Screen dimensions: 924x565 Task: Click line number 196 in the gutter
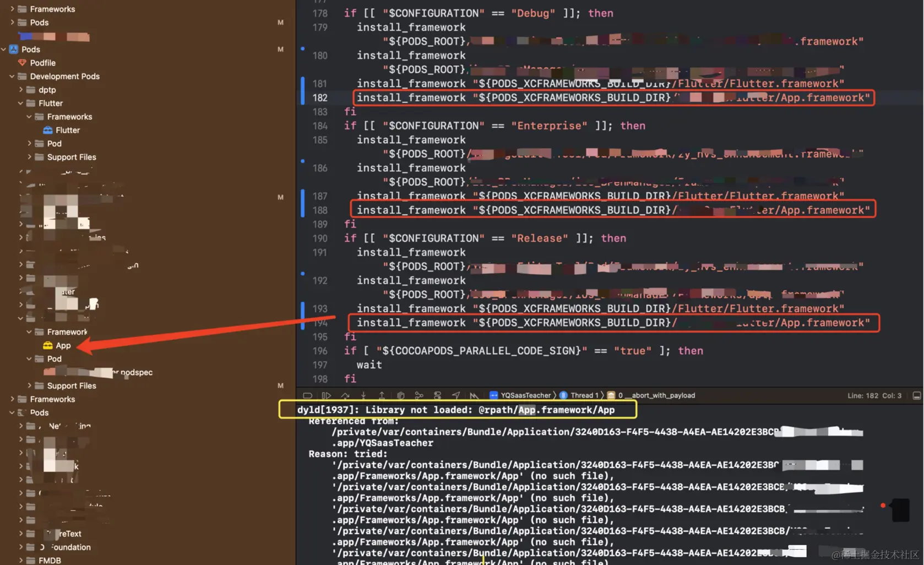pyautogui.click(x=320, y=351)
